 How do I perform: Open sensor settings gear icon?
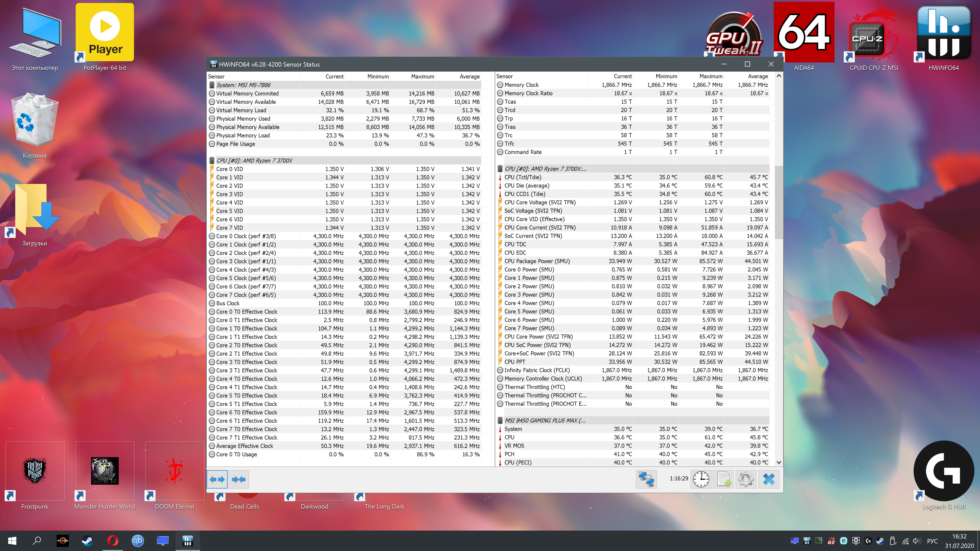[746, 479]
